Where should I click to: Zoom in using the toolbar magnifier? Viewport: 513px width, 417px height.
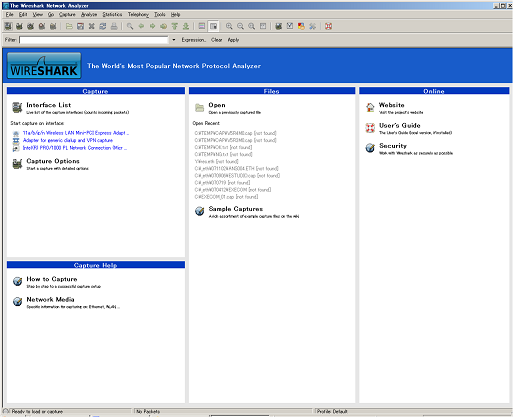(x=229, y=26)
